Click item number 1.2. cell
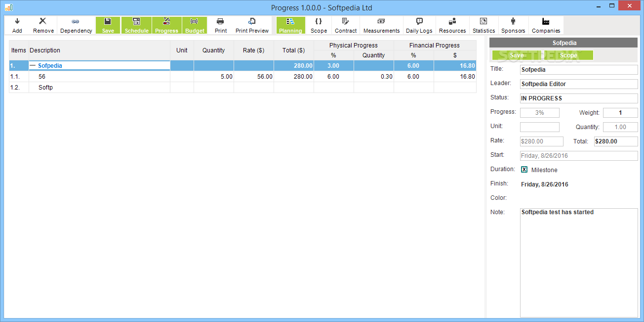644x322 pixels. pyautogui.click(x=19, y=88)
